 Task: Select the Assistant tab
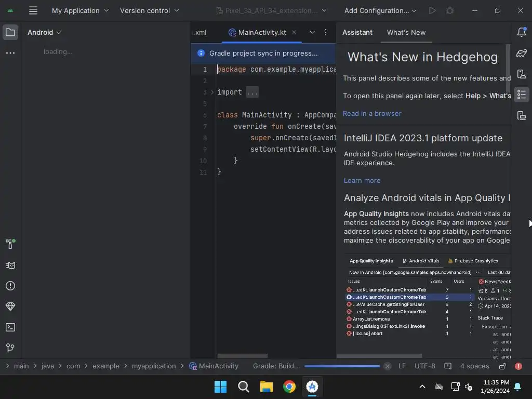click(x=357, y=32)
